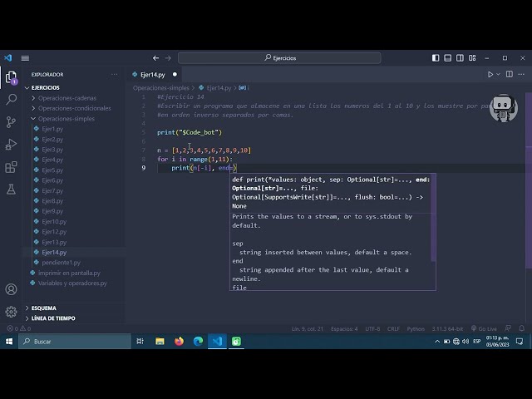The width and height of the screenshot is (532, 399).
Task: Go forward with the right arrow
Action: point(168,58)
